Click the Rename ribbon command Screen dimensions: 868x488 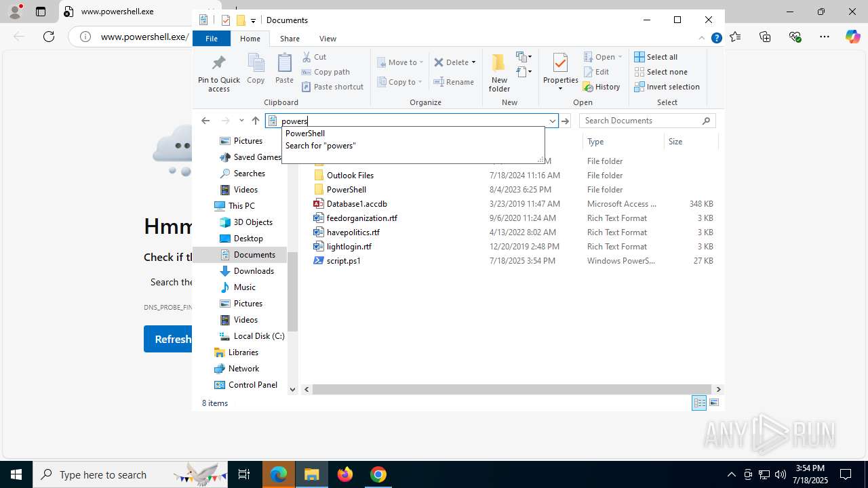[x=454, y=82]
